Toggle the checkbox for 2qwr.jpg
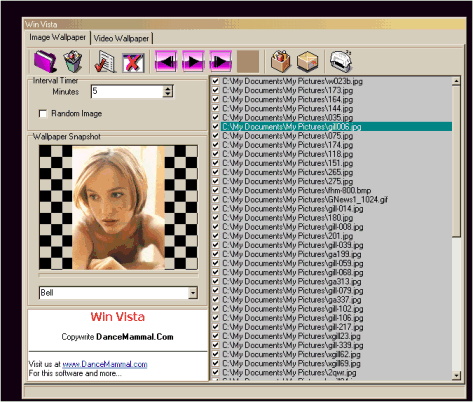 click(x=215, y=372)
